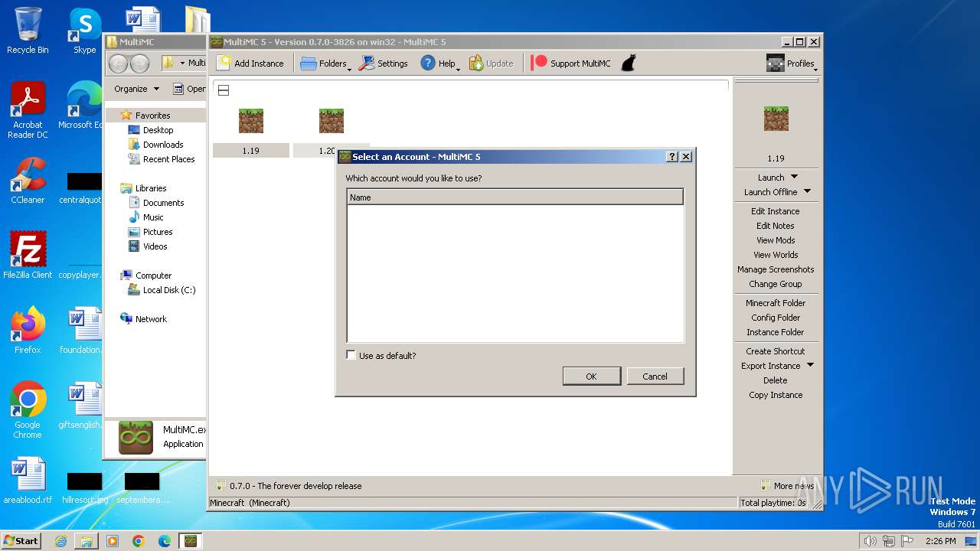
Task: Click Open button in Explorer toolbar
Action: point(188,89)
